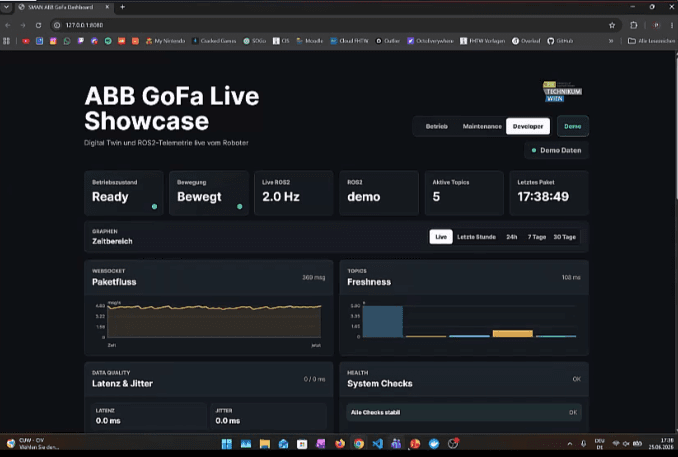
Task: Close the ABB GoFa Dashboard tab
Action: coord(107,7)
